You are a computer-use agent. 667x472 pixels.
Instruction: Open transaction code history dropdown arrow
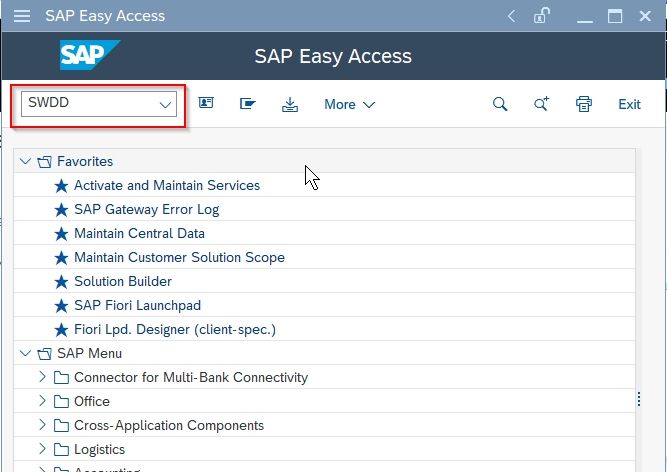click(165, 105)
